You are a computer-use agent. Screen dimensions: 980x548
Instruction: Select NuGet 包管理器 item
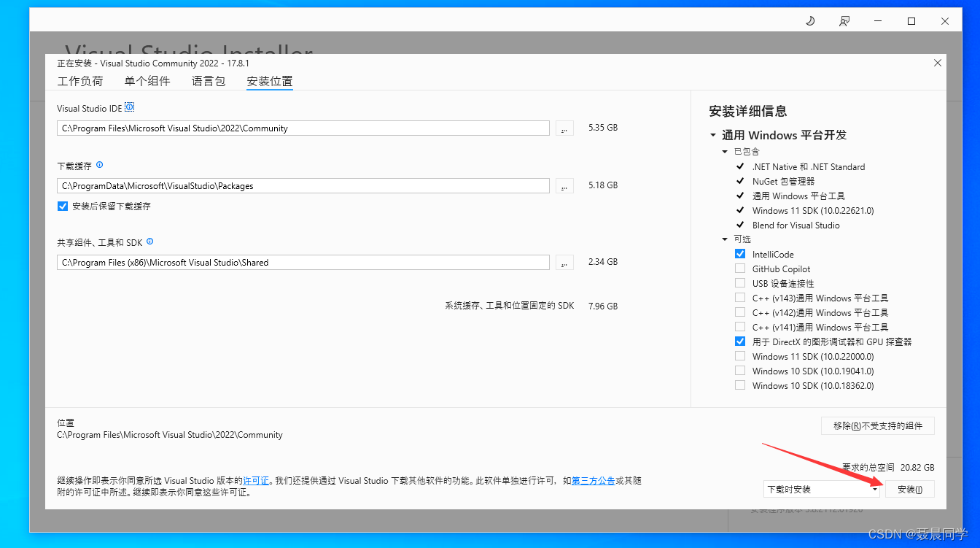[783, 181]
